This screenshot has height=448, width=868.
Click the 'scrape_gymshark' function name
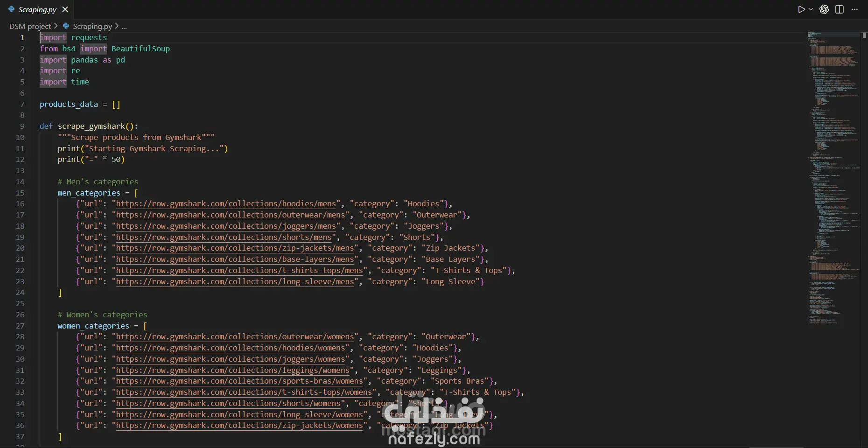[x=91, y=126]
